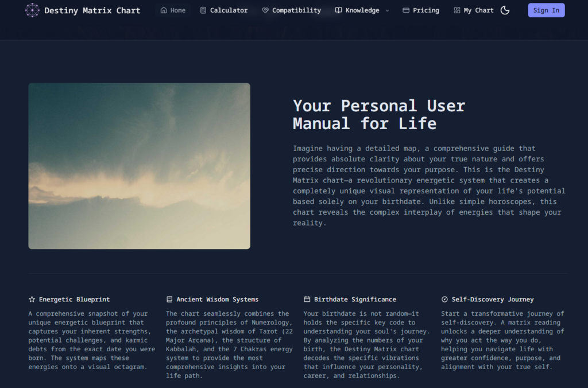
Task: Click the book icon beside Ancient Wisdom Systems
Action: (169, 299)
